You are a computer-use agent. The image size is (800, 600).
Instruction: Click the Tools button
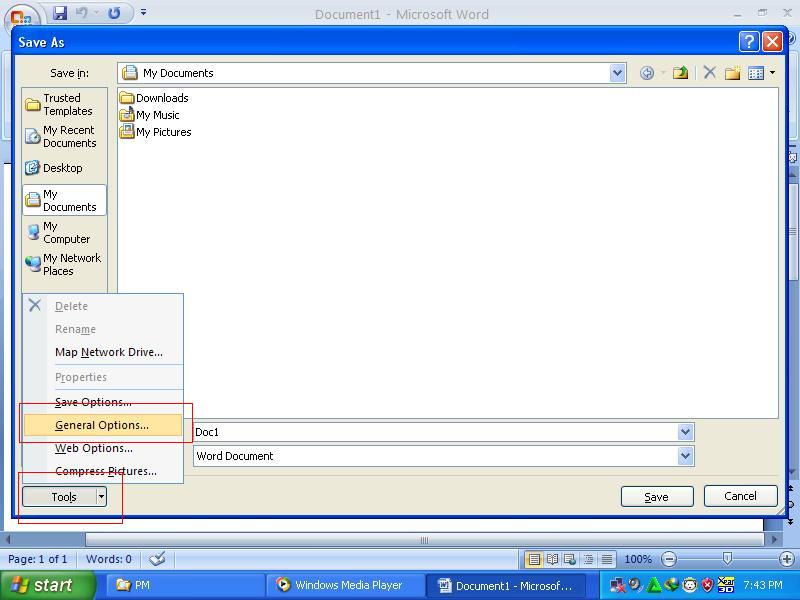click(59, 496)
